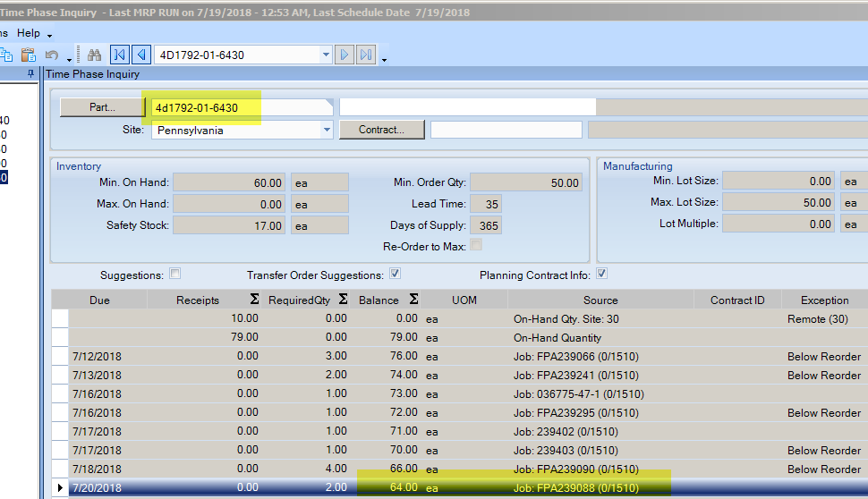Screen dimensions: 868x499
Task: Open the part number dropdown in toolbar
Action: point(326,55)
